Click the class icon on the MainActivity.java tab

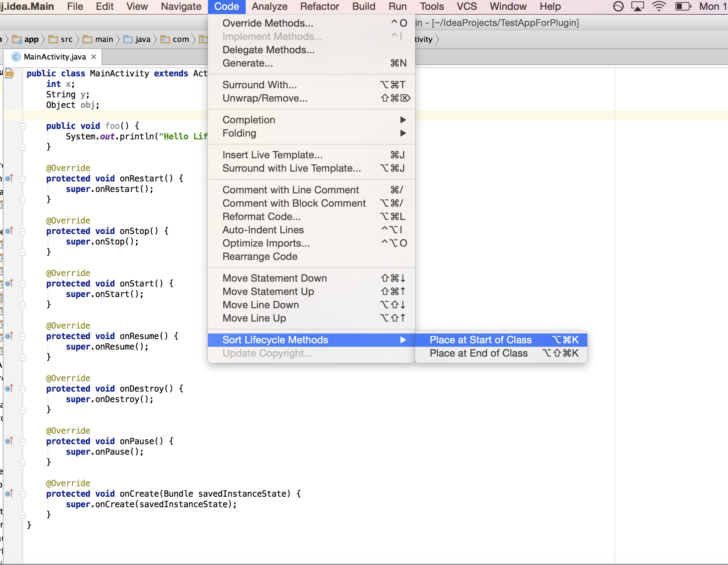pos(15,57)
